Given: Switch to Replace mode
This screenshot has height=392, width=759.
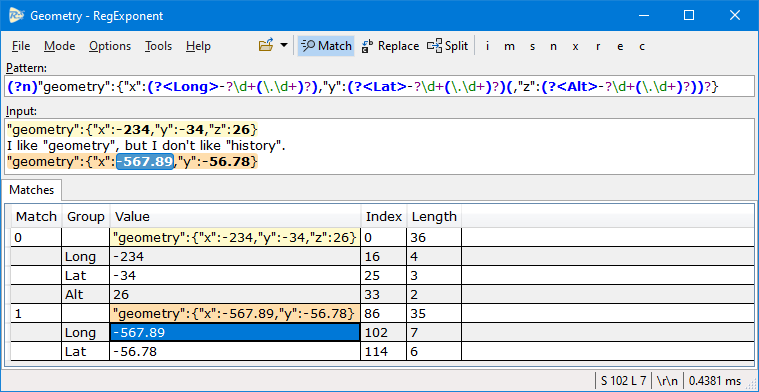Looking at the screenshot, I should 390,46.
